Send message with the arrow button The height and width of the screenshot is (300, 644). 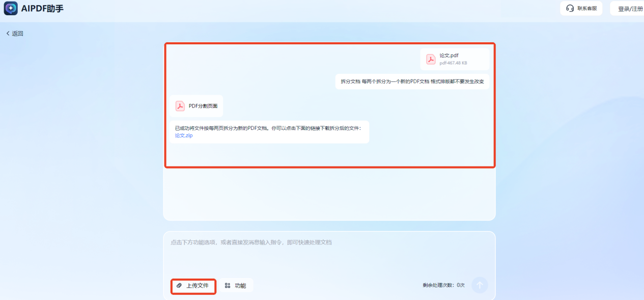[x=480, y=285]
